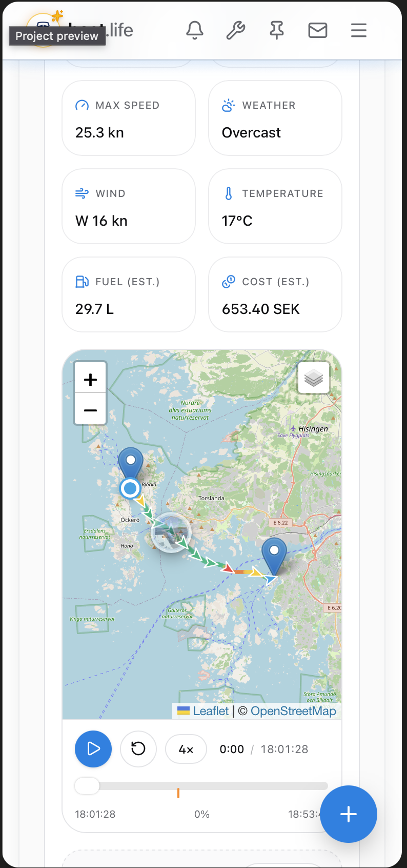Zoom in on the map
This screenshot has height=868, width=407.
[90, 379]
